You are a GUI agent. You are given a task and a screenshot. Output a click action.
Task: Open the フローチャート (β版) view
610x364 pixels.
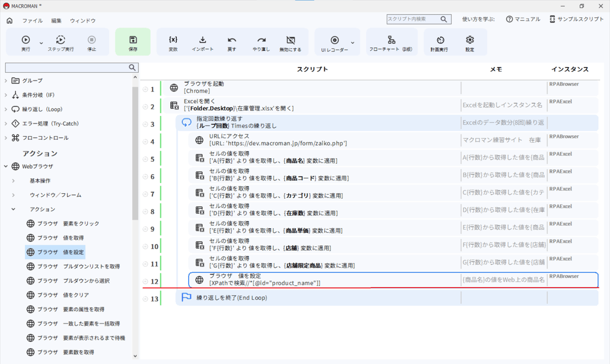click(391, 40)
